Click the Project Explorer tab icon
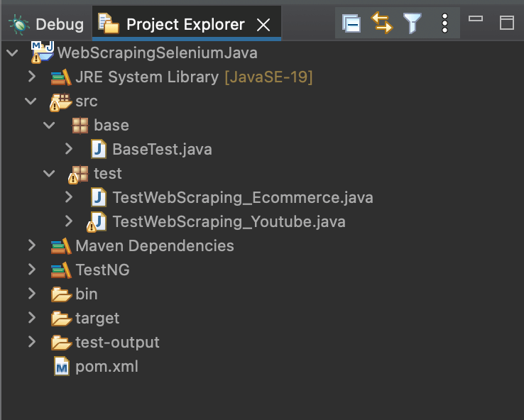The width and height of the screenshot is (524, 420). (108, 23)
